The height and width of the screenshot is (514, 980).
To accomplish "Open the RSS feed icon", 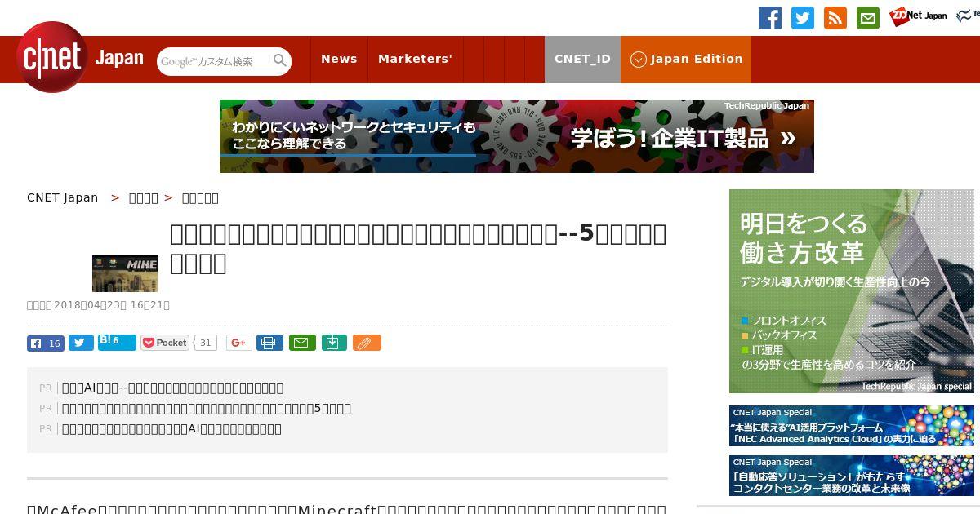I will [835, 18].
